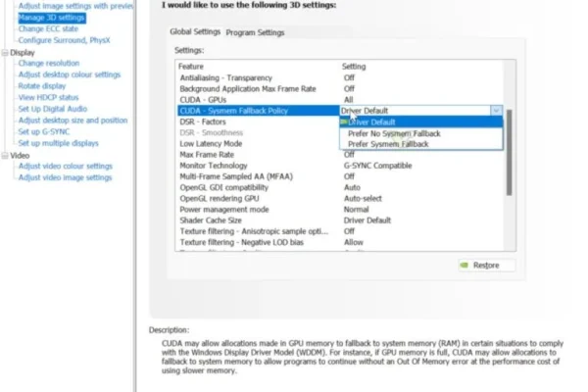
Task: Click the Feature column header
Action: tap(191, 67)
